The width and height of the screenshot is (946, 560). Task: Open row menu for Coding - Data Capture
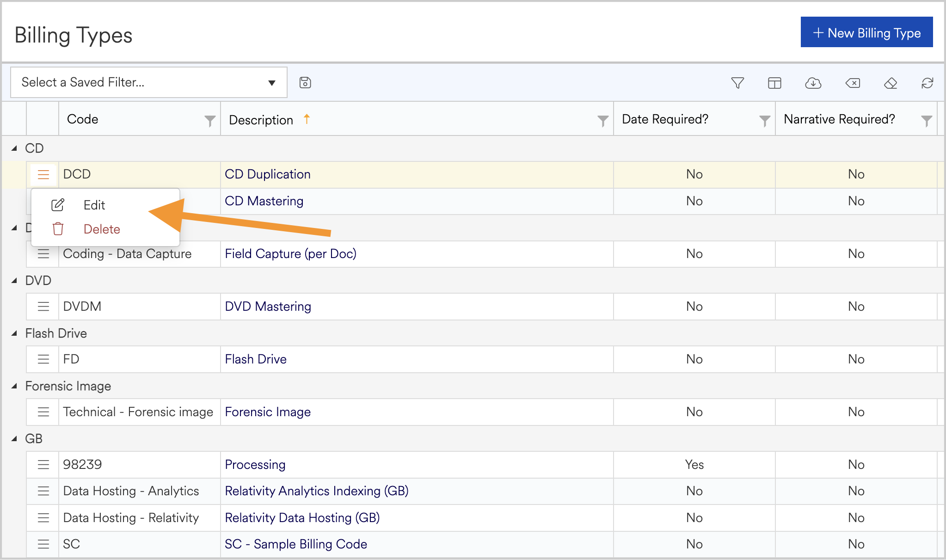click(x=43, y=254)
